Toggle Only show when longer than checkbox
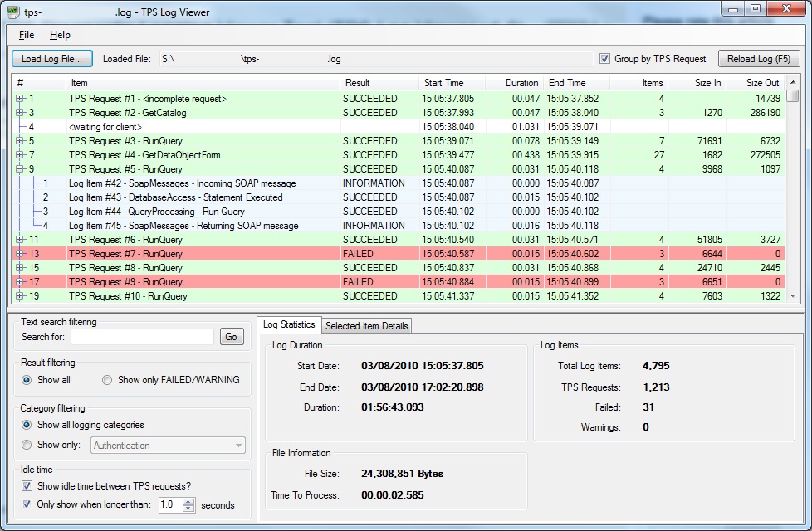Viewport: 812px width, 531px height. (x=27, y=504)
